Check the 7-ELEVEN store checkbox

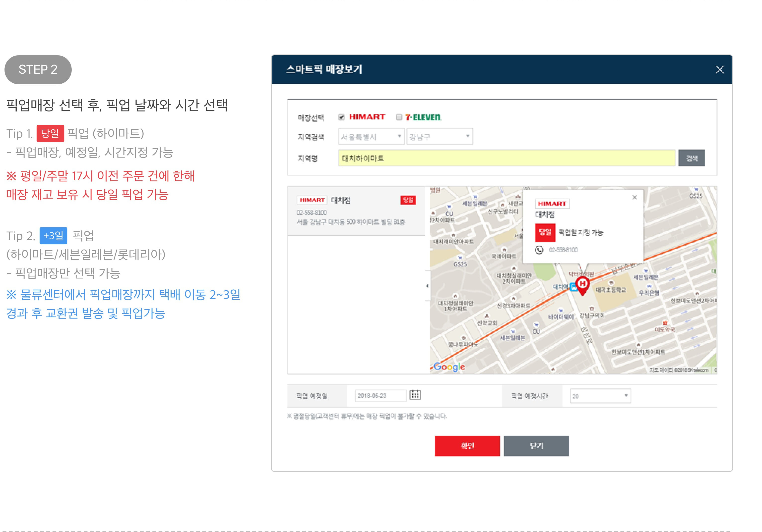399,117
